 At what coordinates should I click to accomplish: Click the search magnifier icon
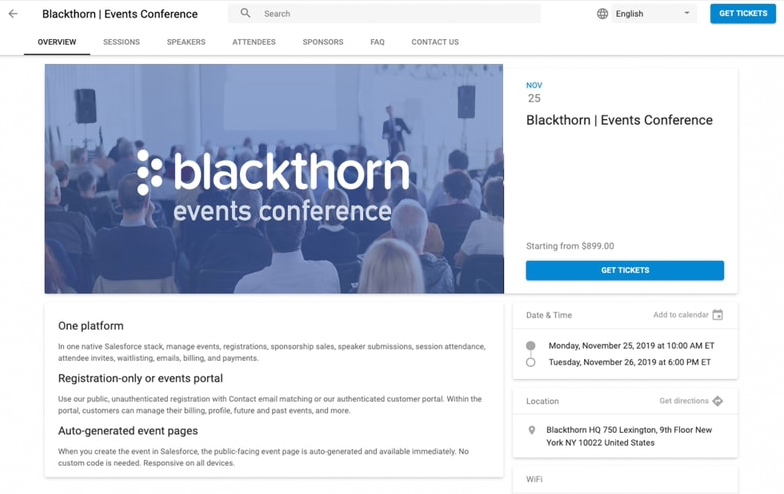[245, 14]
